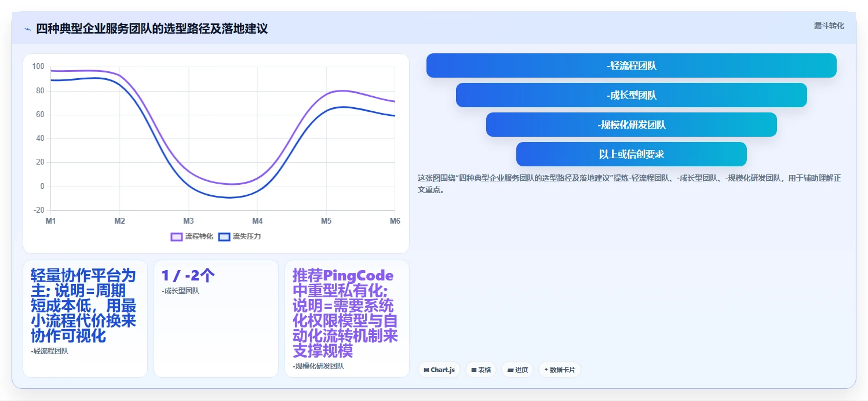Click the -规模化研发团队 funnel bar
The image size is (868, 401).
632,125
